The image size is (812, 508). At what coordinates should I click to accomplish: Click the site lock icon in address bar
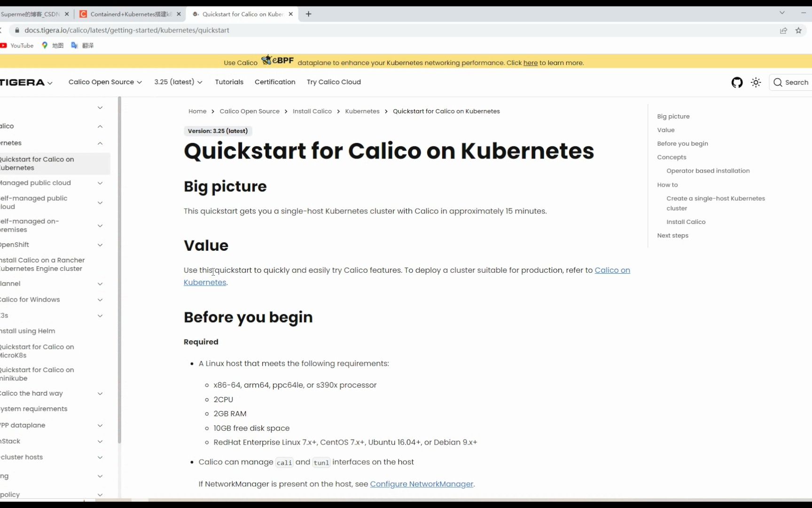point(17,30)
